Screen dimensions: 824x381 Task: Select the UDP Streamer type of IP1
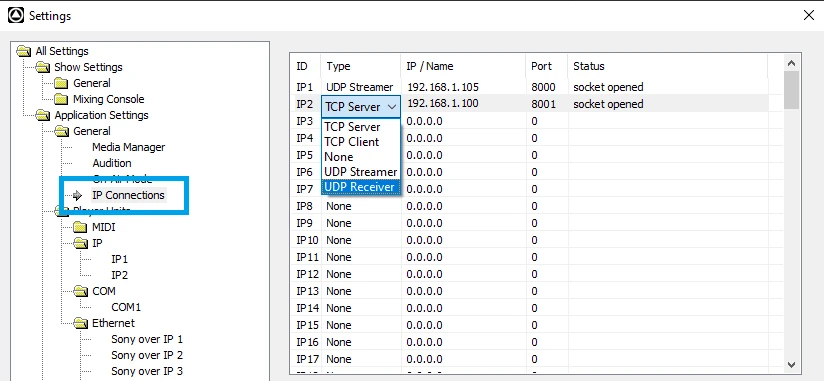tap(359, 87)
